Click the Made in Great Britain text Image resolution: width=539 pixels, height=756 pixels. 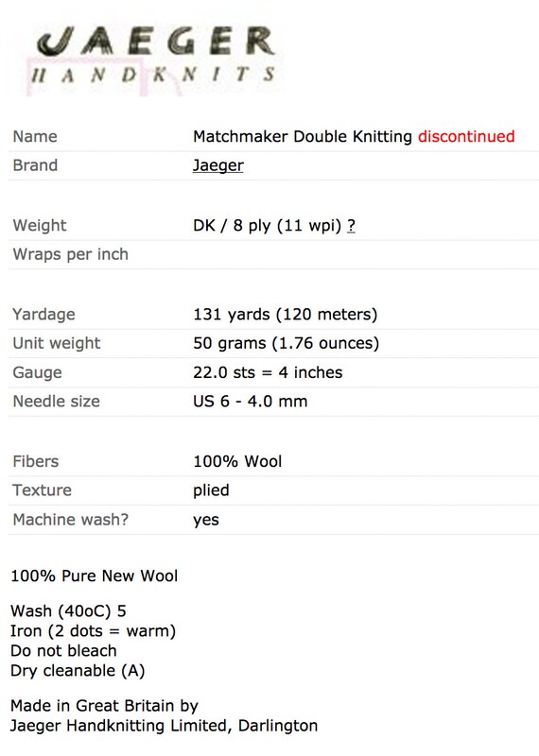tap(104, 706)
